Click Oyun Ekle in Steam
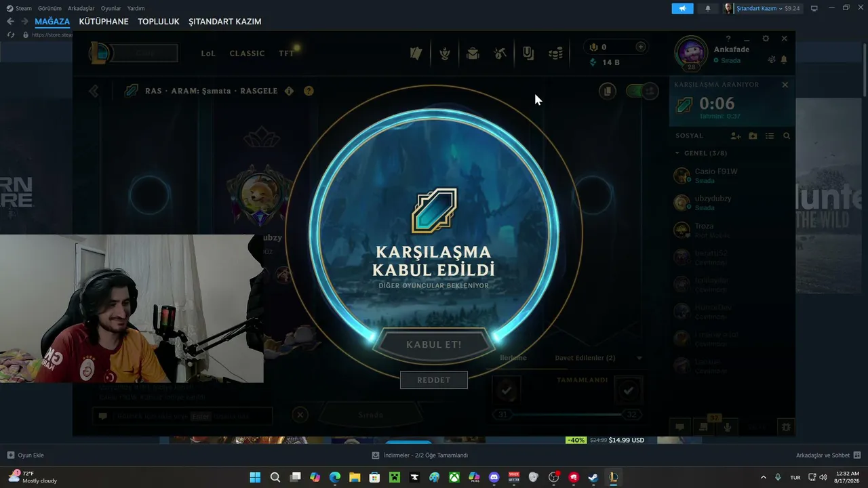 [x=26, y=455]
